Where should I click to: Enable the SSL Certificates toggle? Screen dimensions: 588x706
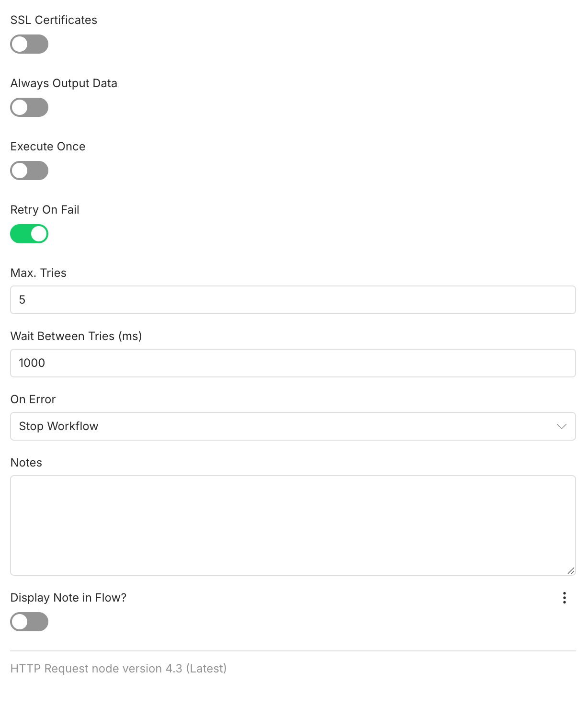click(x=29, y=44)
